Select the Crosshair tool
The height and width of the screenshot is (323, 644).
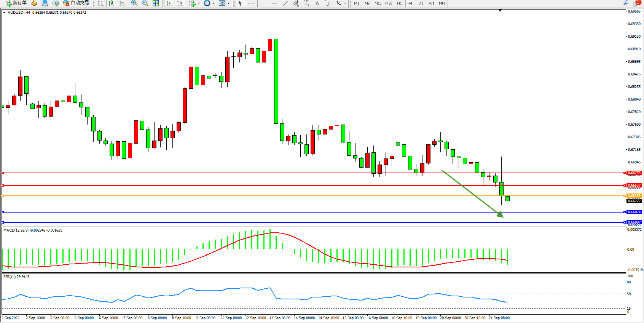click(251, 3)
